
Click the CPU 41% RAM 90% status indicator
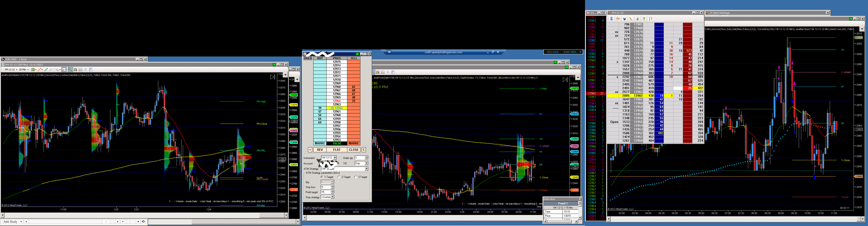point(563,52)
